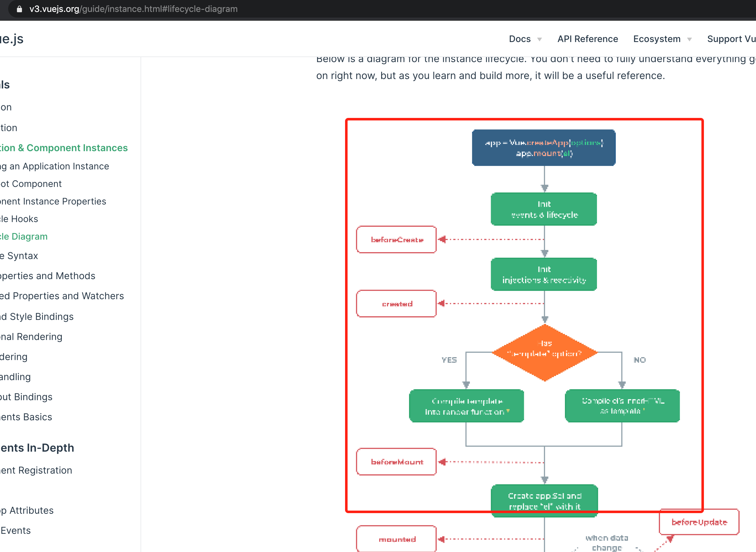Click the padlock icon in the address bar
This screenshot has height=552, width=756.
tap(19, 9)
